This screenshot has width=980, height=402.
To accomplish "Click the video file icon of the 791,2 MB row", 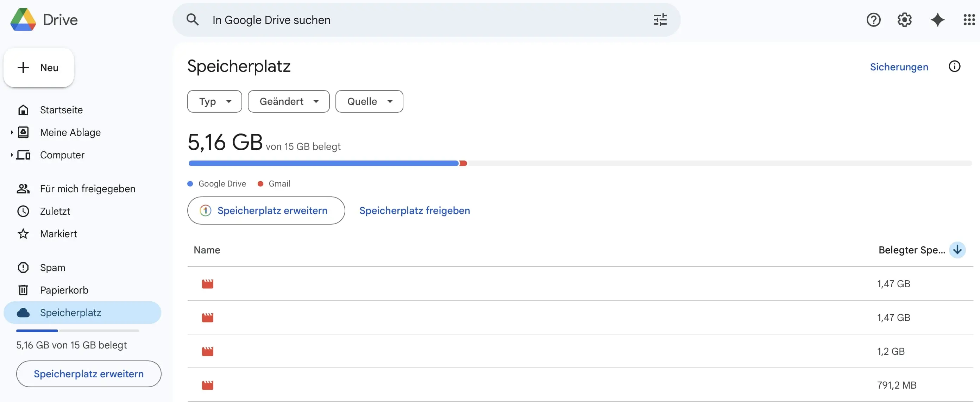I will [x=207, y=385].
